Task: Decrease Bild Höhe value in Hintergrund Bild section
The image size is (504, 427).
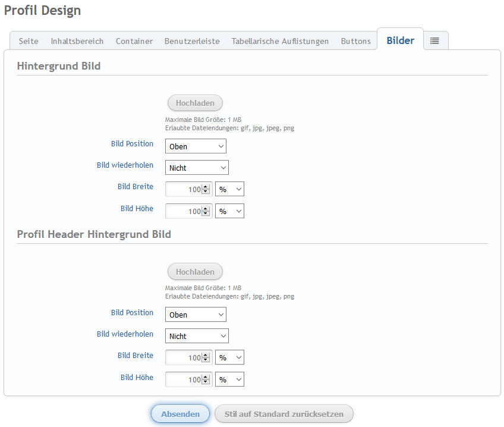Action: (x=206, y=214)
